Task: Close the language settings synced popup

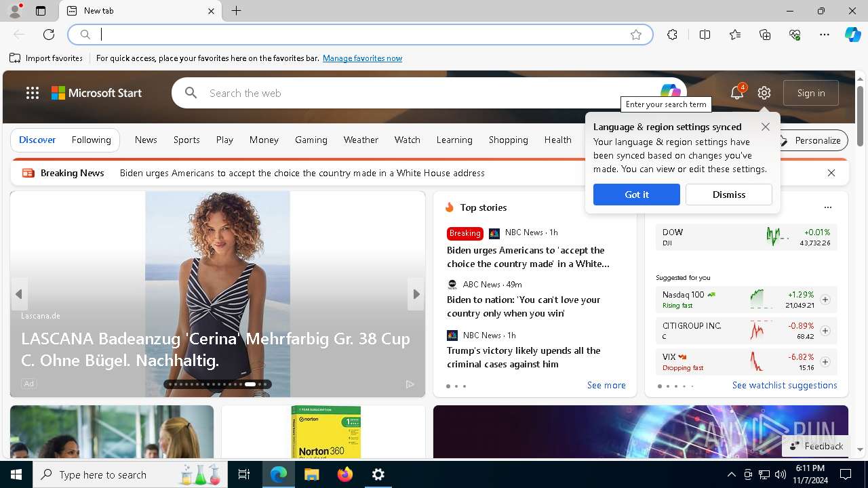Action: (766, 127)
